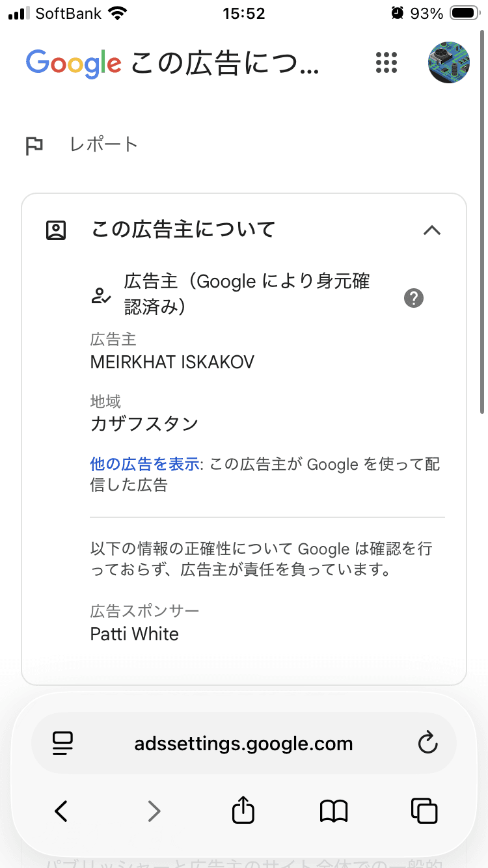The image size is (488, 868).
Task: Tap the status bar clock time
Action: click(x=244, y=13)
